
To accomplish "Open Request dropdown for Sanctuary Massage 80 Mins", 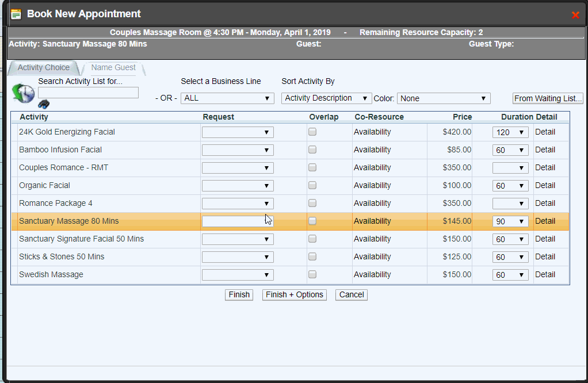I will tap(238, 221).
